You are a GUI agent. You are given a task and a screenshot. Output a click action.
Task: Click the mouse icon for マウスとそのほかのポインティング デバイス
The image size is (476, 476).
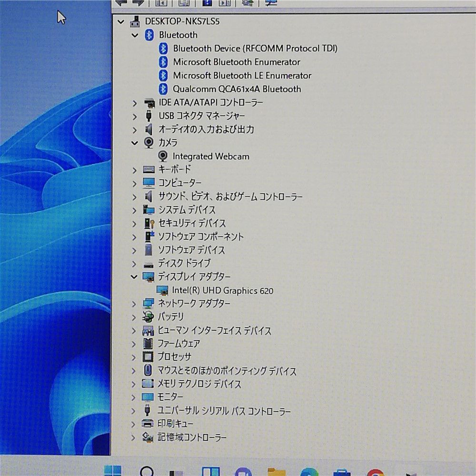tap(148, 370)
